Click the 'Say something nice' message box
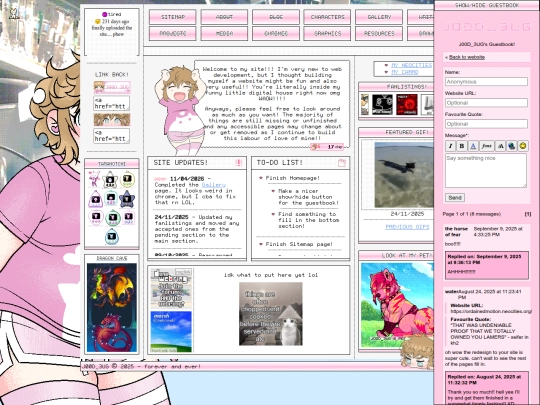Image resolution: width=540 pixels, height=405 pixels. (x=486, y=170)
